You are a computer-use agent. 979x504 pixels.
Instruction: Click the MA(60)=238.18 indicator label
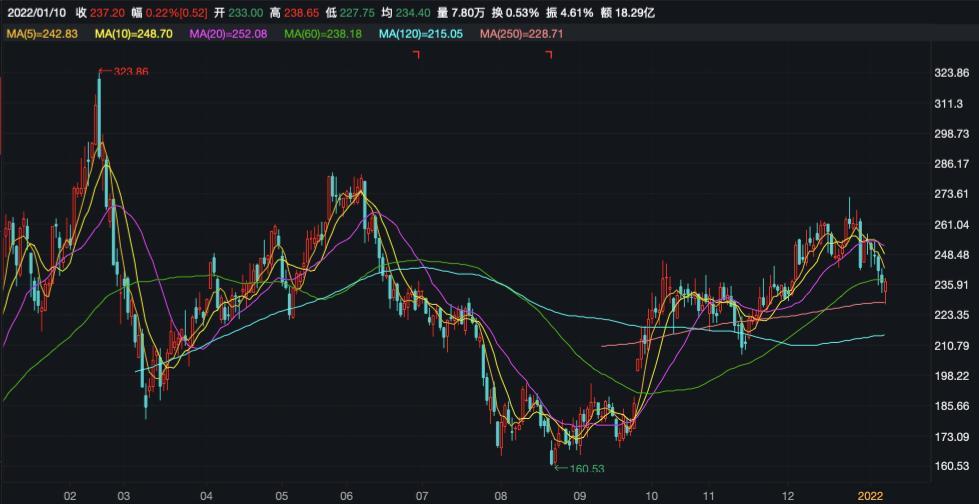[323, 34]
